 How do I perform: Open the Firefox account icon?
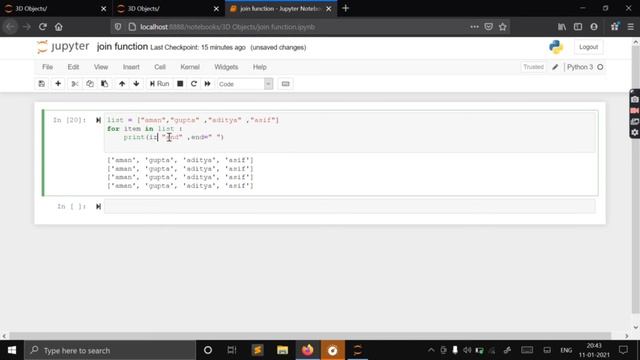pyautogui.click(x=594, y=27)
